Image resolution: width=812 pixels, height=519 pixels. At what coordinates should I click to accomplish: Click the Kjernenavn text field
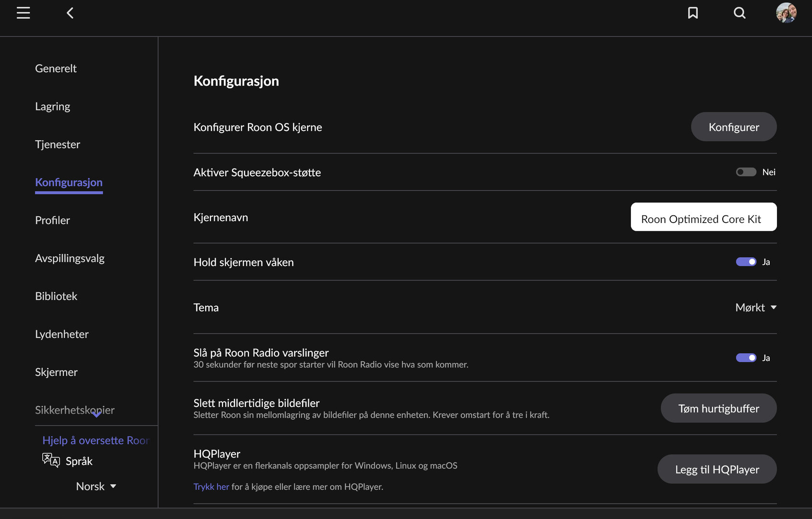(703, 217)
